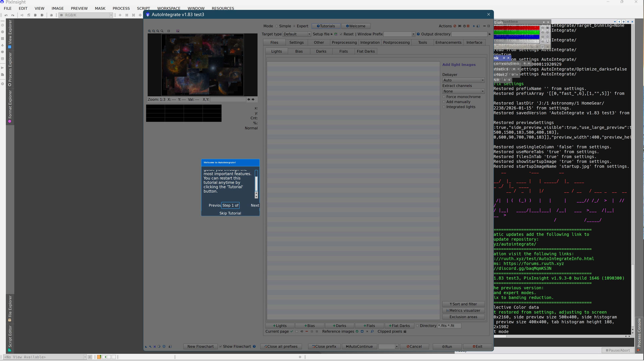
Task: Click the blue help icon beside Show Flowchart
Action: (254, 347)
